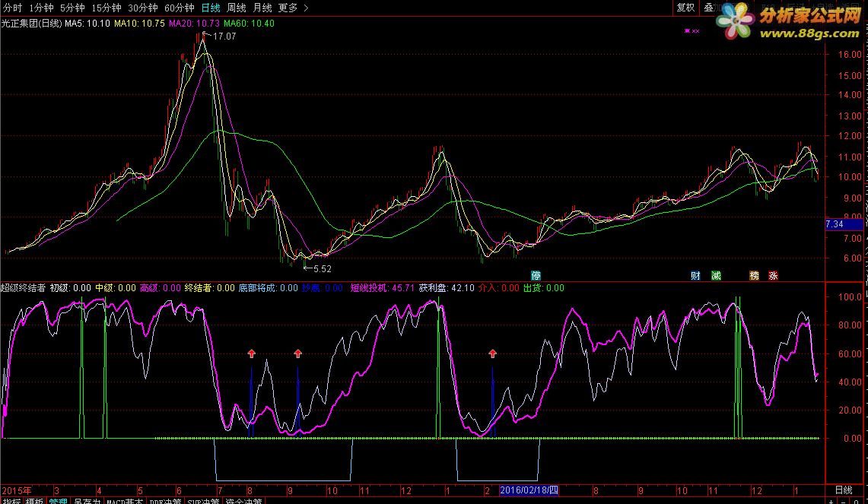Select the 2016/02/18/四 date marker
This screenshot has height=504, width=868.
(529, 490)
